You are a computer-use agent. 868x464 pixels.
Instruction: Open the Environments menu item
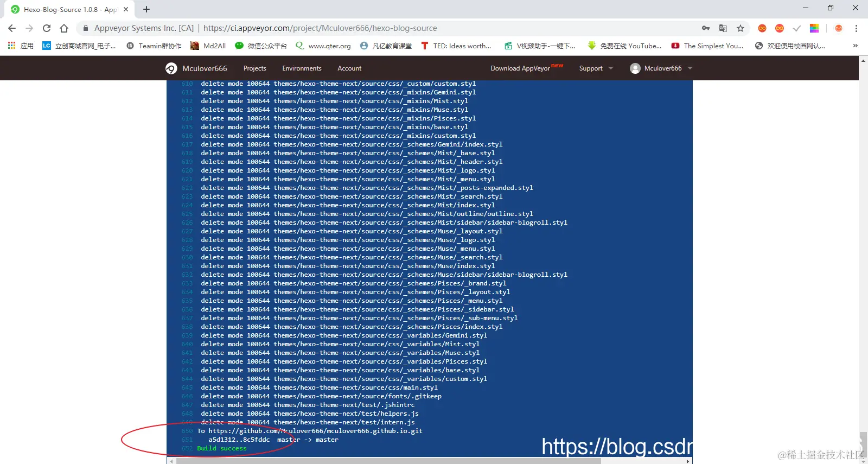click(302, 68)
